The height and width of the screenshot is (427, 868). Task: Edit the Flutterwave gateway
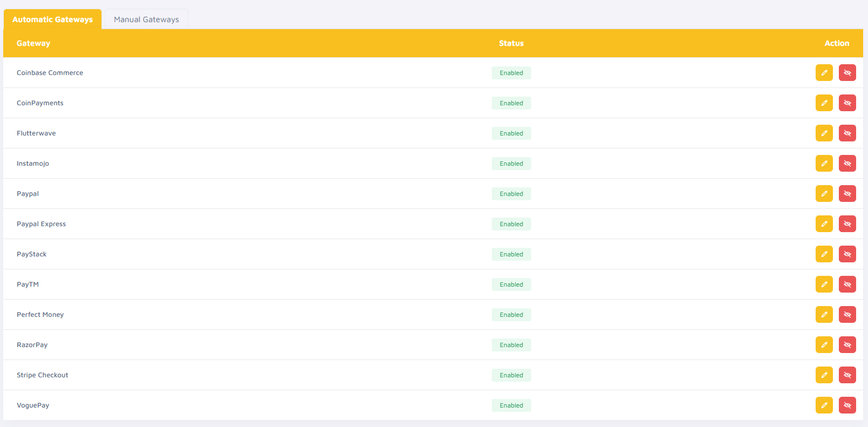824,133
